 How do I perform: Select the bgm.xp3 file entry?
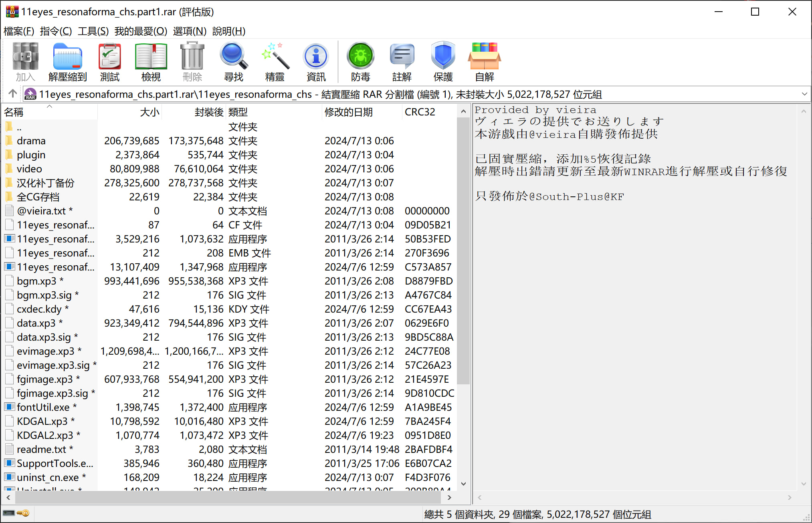tap(36, 281)
